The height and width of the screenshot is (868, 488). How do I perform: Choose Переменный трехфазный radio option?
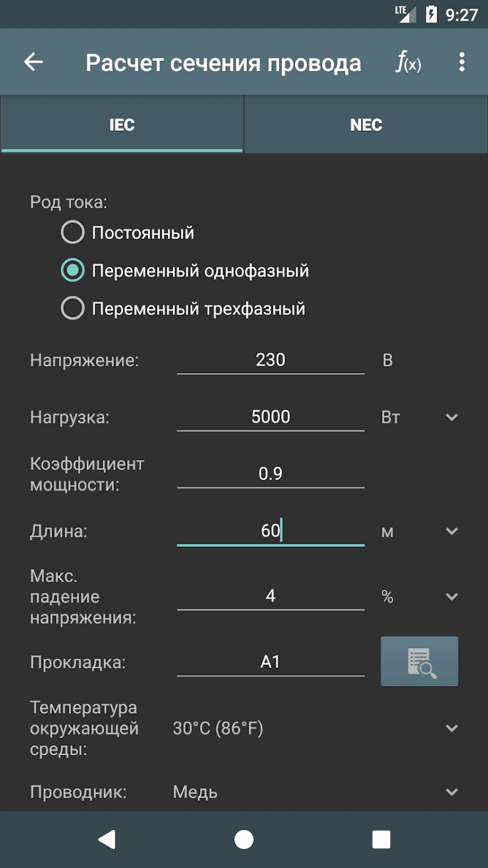tap(73, 308)
